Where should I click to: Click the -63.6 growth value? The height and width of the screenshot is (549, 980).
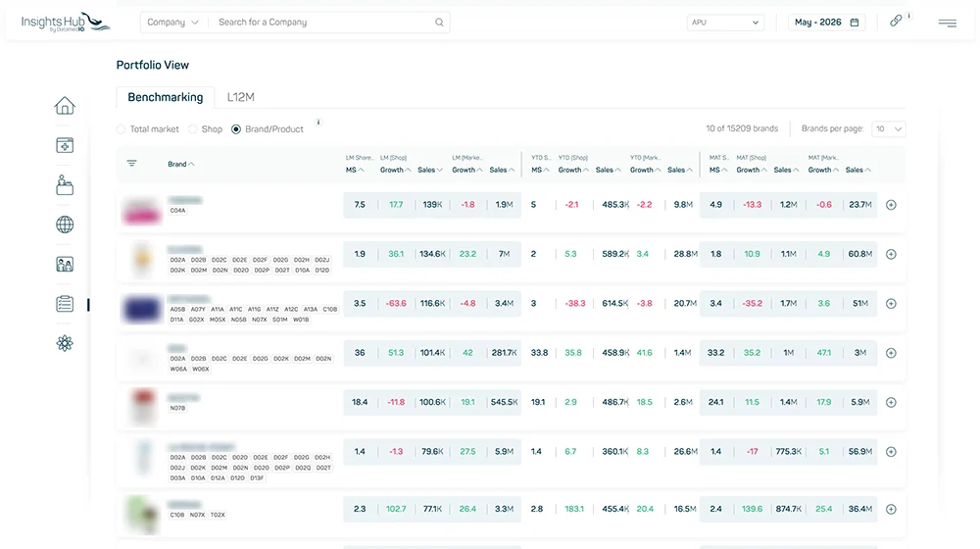396,304
